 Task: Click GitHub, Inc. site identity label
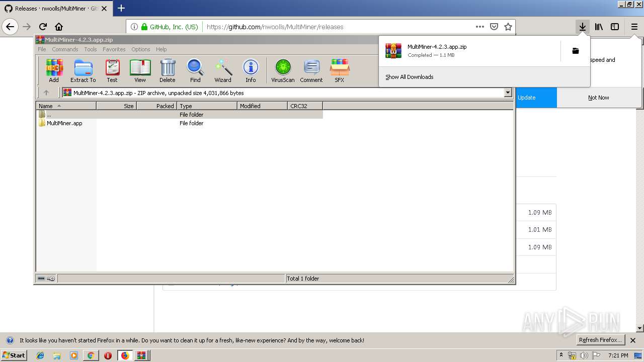[x=174, y=27]
